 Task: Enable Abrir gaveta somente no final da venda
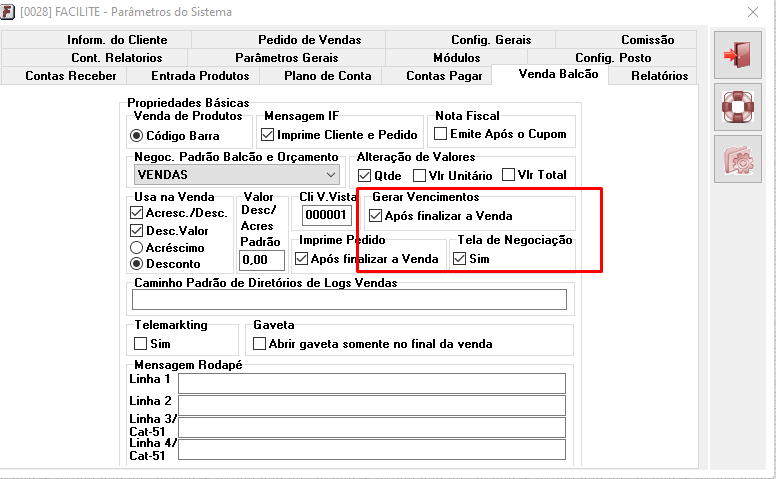[x=259, y=343]
